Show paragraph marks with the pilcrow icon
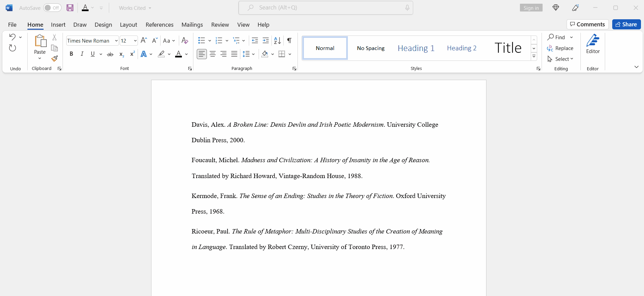This screenshot has width=644, height=296. coord(289,41)
